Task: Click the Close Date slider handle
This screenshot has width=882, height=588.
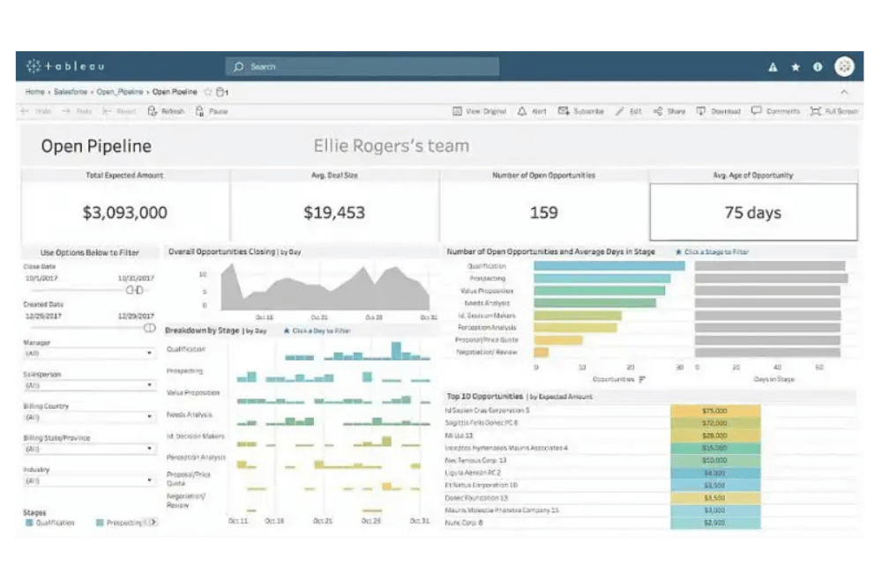Action: click(134, 290)
